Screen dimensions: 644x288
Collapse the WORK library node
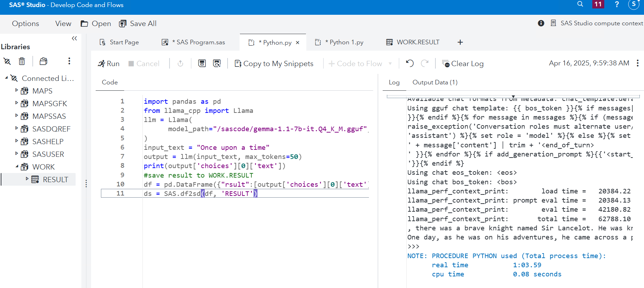[x=17, y=166]
